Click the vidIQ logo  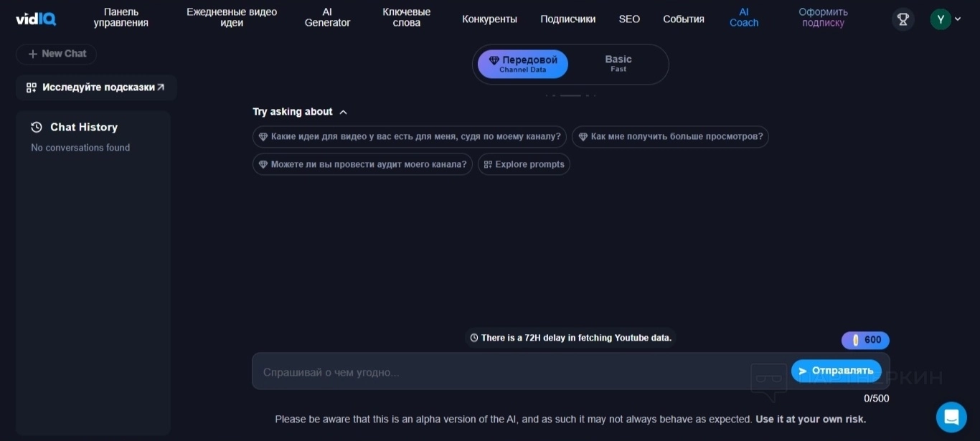tap(36, 19)
